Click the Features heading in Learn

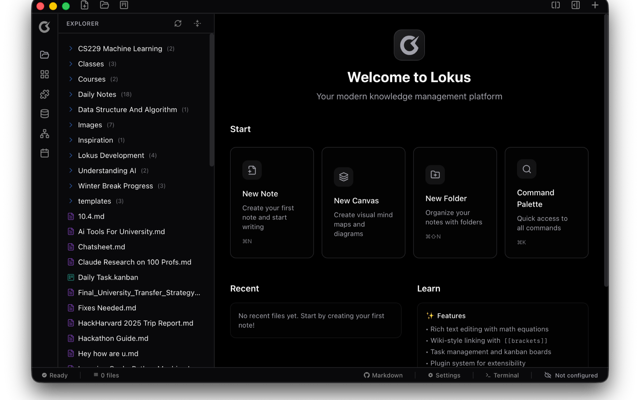(x=446, y=316)
